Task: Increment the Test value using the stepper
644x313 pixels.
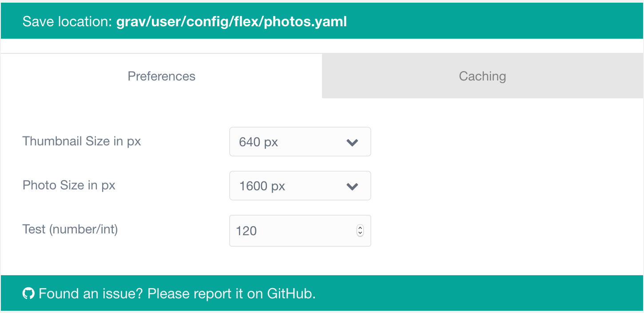Action: tap(360, 228)
